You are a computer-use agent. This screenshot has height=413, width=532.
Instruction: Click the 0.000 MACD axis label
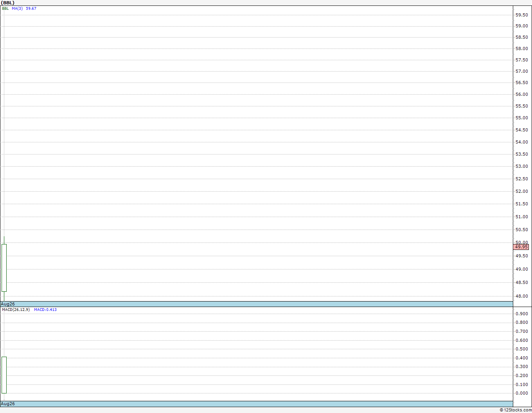pyautogui.click(x=521, y=393)
